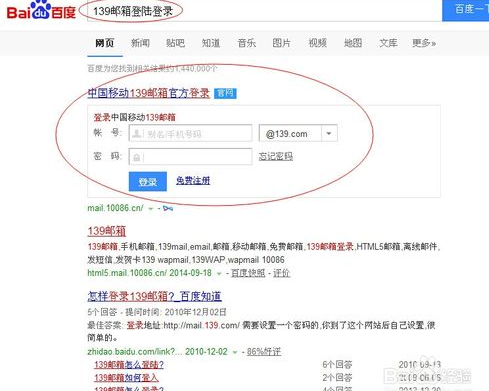Click the blue 登录 button

click(148, 182)
